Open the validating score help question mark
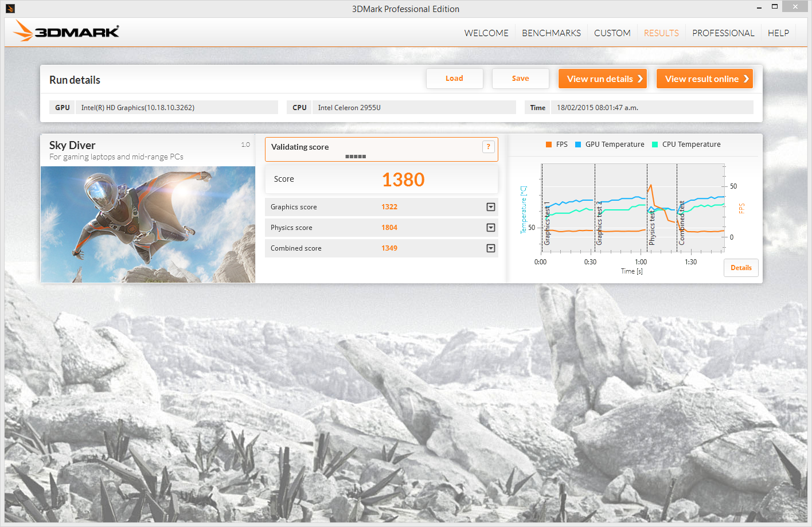 [488, 147]
